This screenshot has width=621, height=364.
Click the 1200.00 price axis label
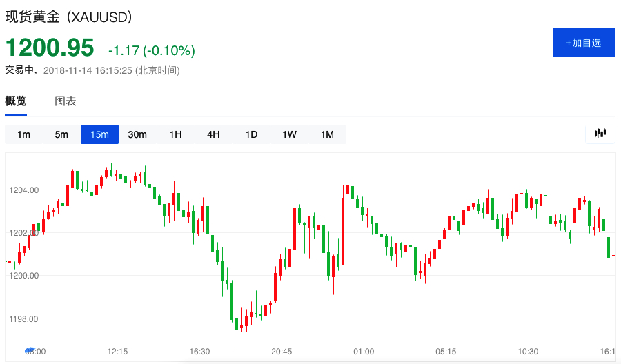(24, 276)
